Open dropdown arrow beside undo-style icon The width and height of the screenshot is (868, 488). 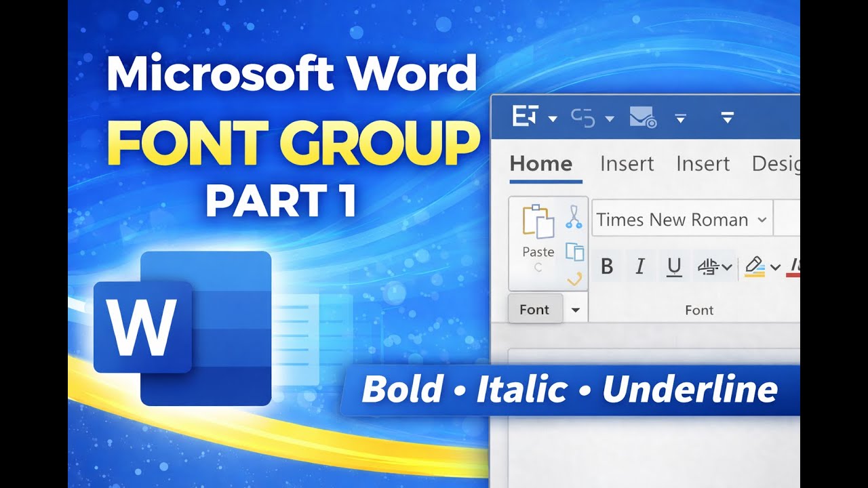pyautogui.click(x=609, y=119)
